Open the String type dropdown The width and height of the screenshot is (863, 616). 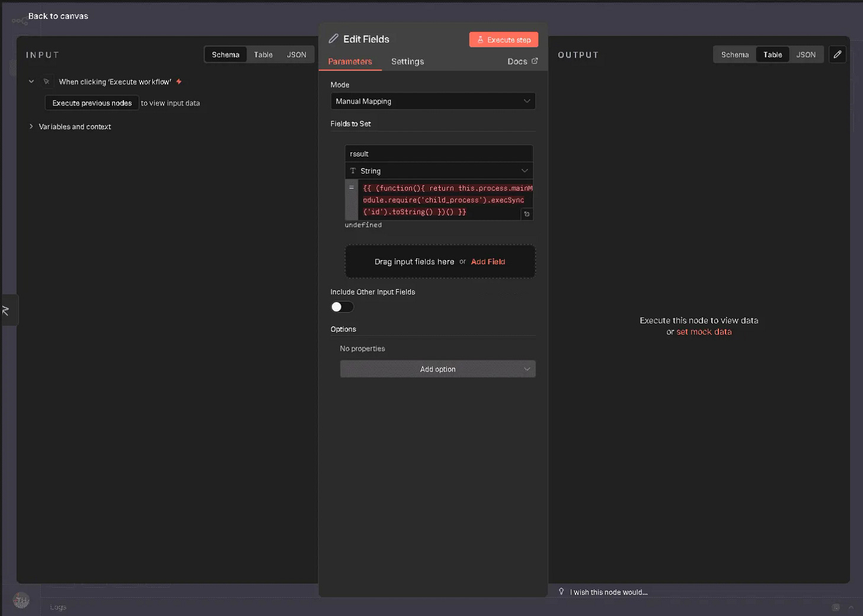(x=439, y=171)
